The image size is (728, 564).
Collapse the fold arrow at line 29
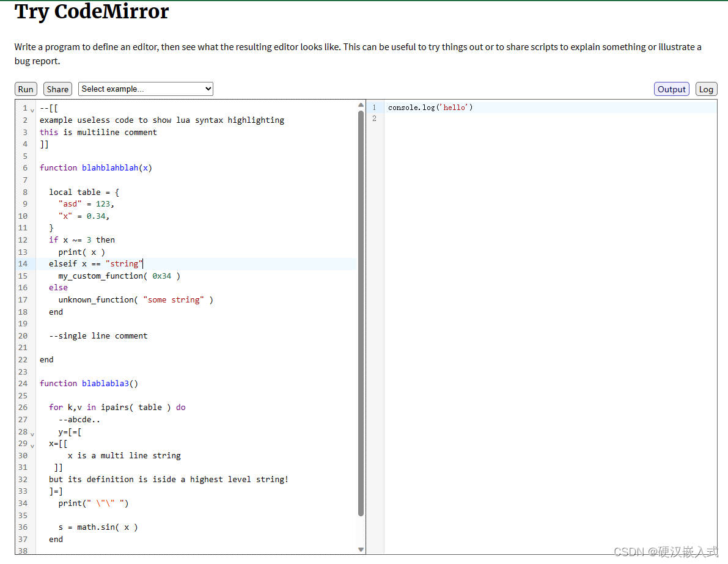click(32, 445)
